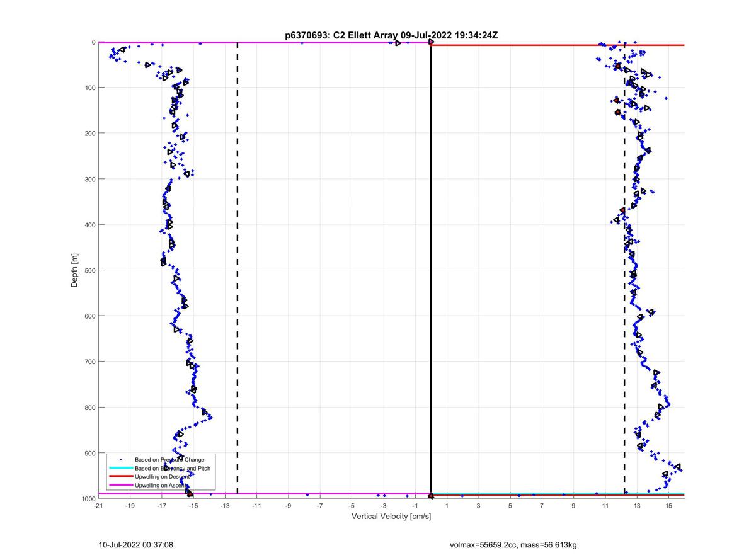Click x-axis tick label '-7'
This screenshot has height=560, width=756.
coord(319,506)
